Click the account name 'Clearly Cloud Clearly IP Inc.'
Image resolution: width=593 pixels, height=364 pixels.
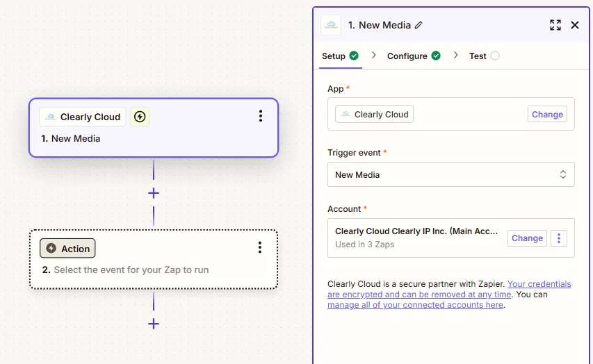point(416,231)
